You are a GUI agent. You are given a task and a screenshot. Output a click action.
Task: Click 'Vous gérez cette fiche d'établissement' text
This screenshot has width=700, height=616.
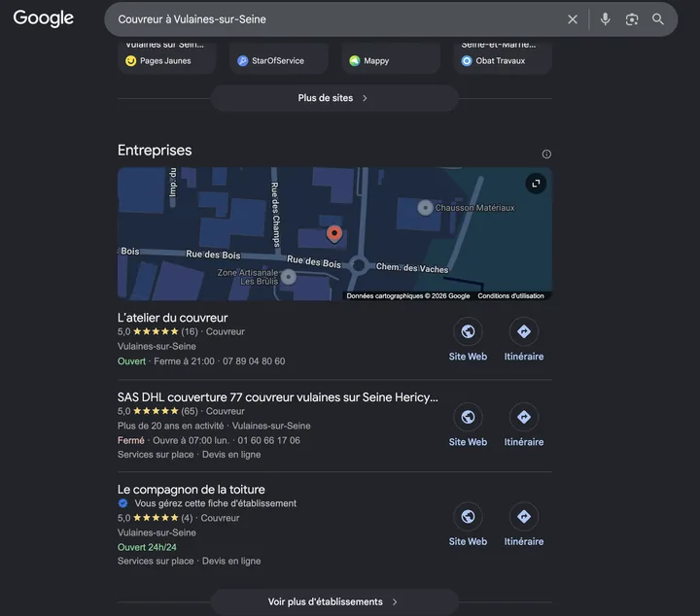[x=216, y=503]
